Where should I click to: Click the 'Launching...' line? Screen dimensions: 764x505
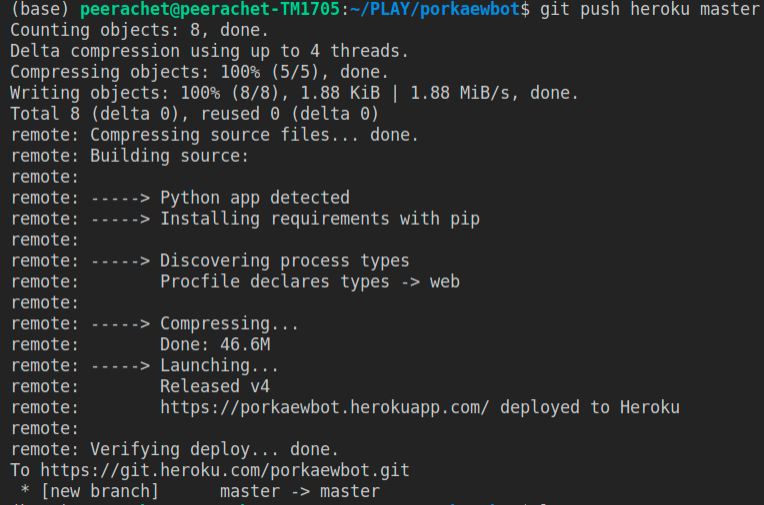145,366
